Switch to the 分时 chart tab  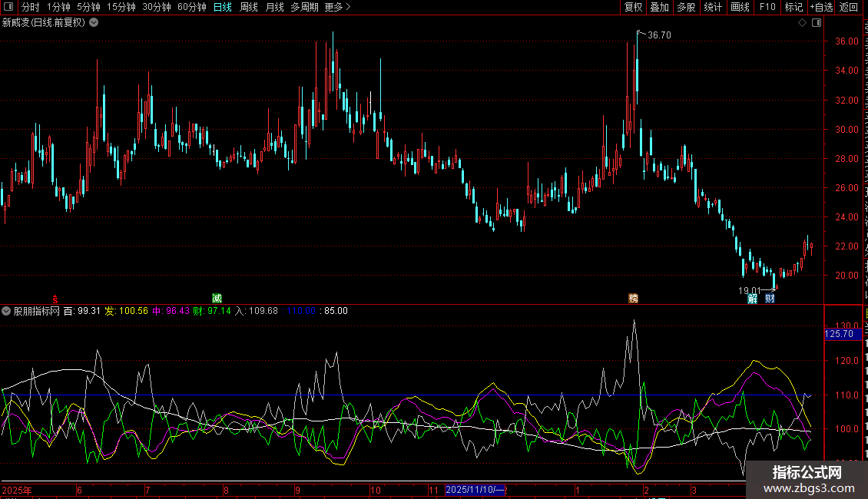[31, 7]
